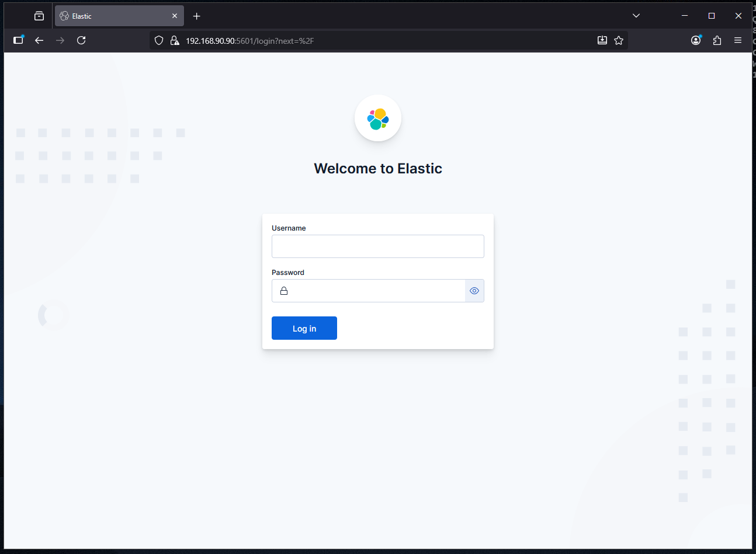Click the Elastic logo icon
This screenshot has height=554, width=756.
(x=378, y=119)
